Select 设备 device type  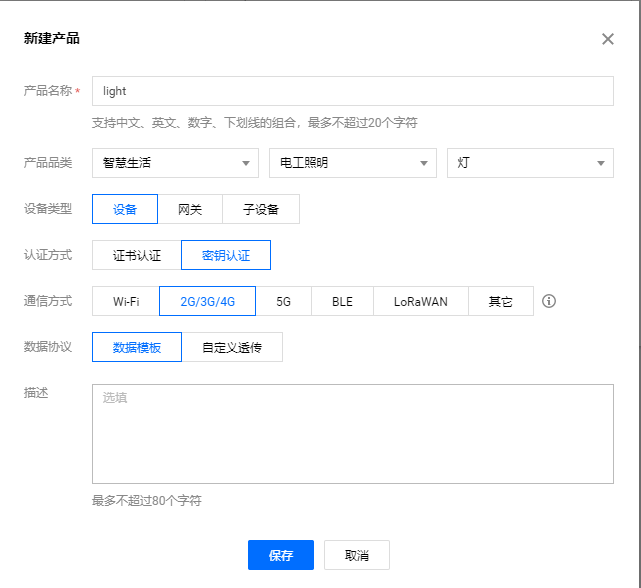pos(125,209)
